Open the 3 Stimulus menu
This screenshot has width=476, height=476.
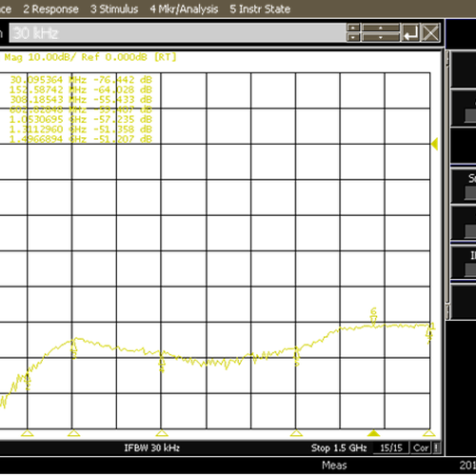(114, 9)
